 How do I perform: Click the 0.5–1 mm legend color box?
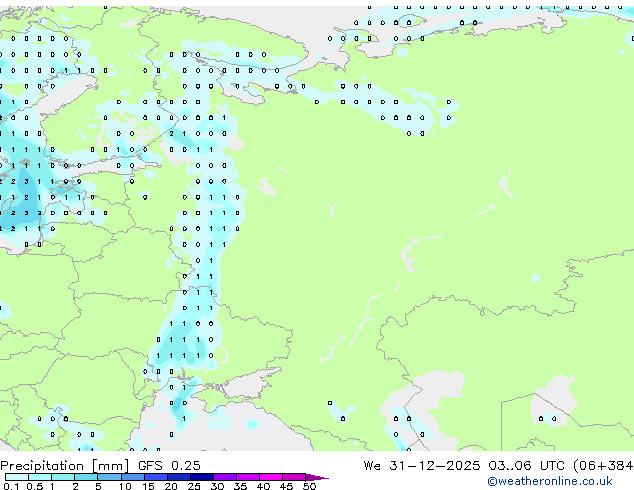pyautogui.click(x=40, y=477)
